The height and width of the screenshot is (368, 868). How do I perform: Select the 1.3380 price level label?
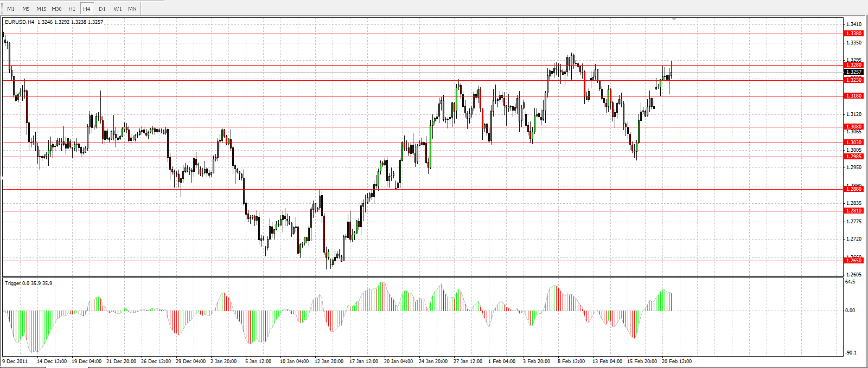853,34
